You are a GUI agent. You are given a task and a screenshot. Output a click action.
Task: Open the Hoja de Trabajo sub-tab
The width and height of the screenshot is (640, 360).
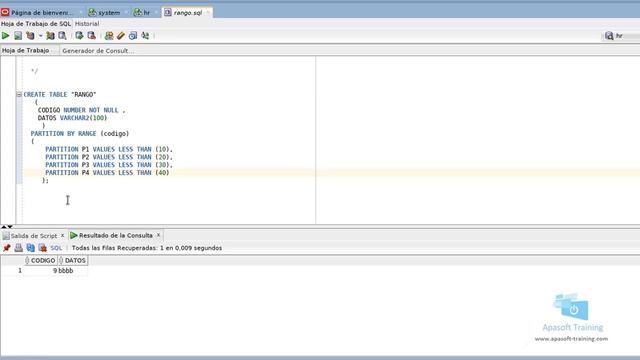(25, 50)
